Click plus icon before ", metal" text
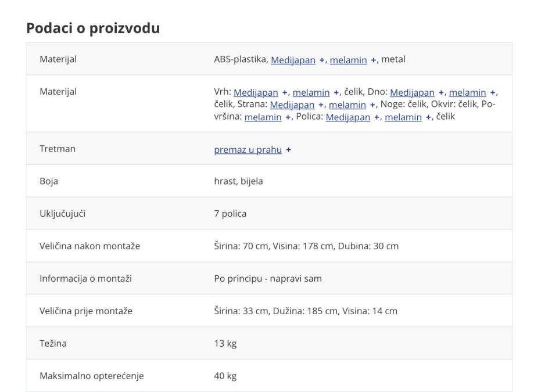This screenshot has width=534, height=392. (x=374, y=59)
